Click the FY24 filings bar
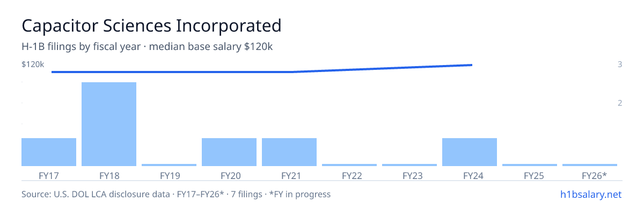644x215 pixels. pos(470,152)
